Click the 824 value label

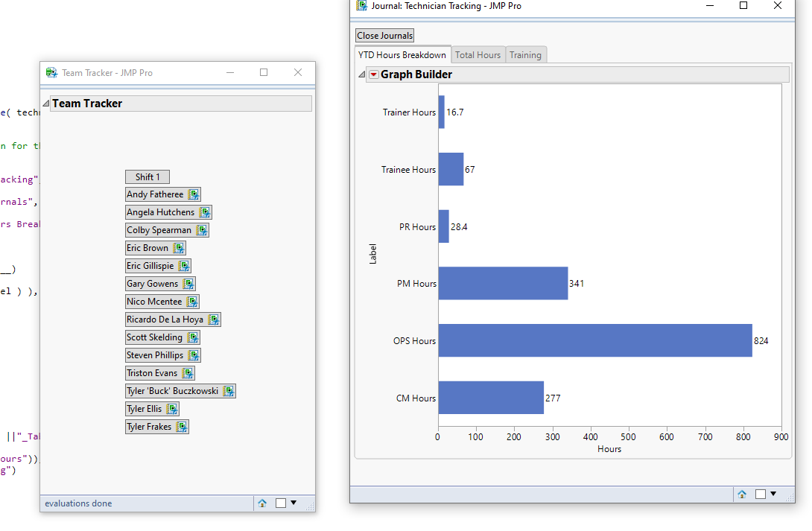coord(761,341)
